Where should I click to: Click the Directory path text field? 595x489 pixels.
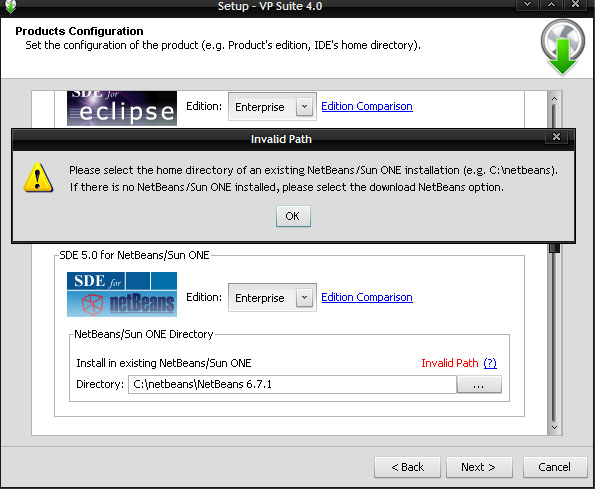pos(292,384)
